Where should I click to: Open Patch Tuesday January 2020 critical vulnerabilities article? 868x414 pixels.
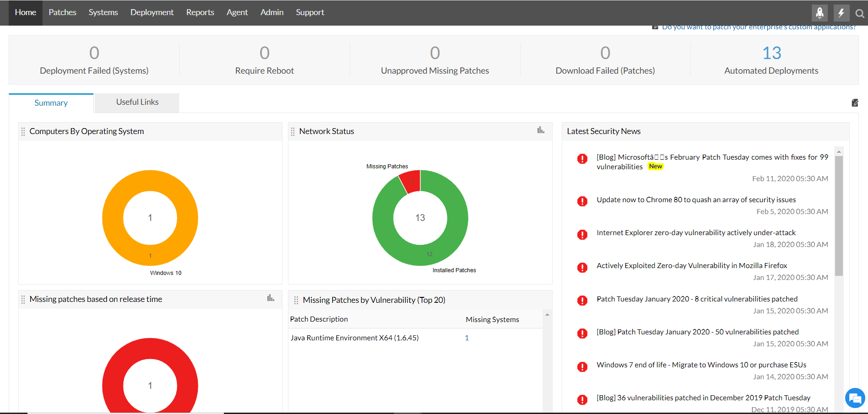(697, 299)
